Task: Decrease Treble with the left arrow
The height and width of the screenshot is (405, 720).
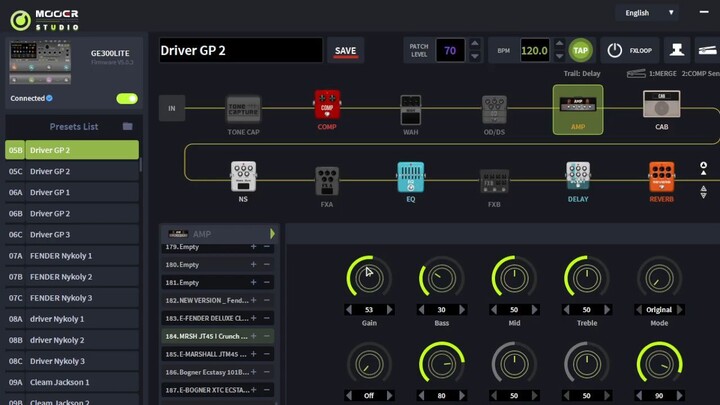Action: click(x=566, y=310)
